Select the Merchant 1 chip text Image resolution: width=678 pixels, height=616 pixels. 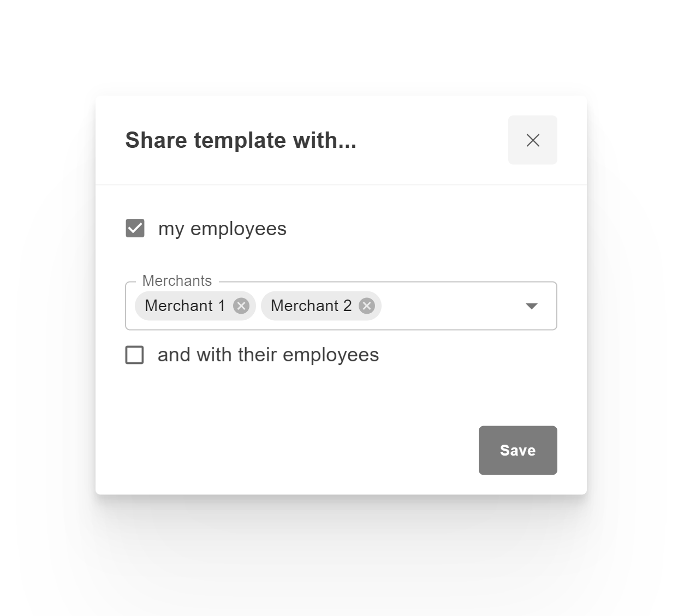(x=185, y=306)
